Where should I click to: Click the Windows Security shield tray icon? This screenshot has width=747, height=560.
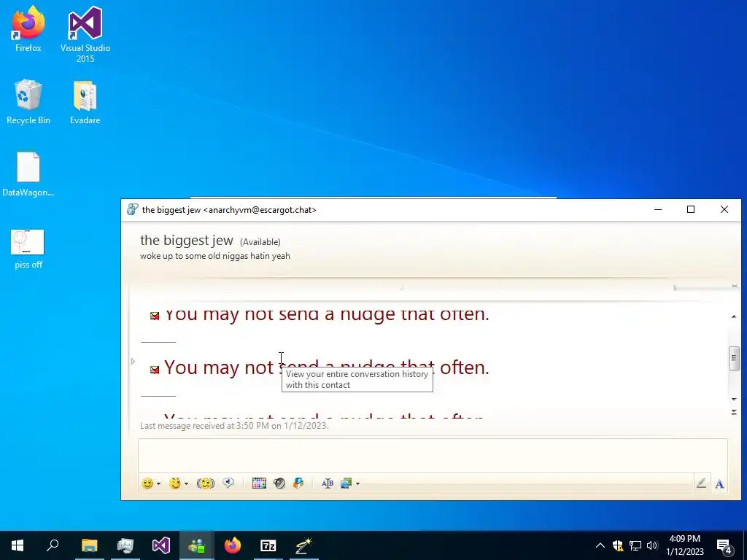click(x=618, y=545)
